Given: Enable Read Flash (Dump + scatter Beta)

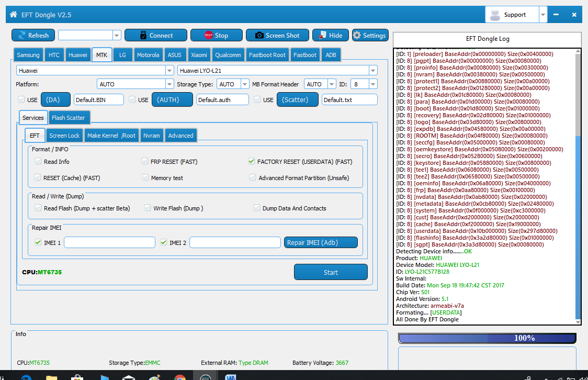Looking at the screenshot, I should tap(38, 208).
